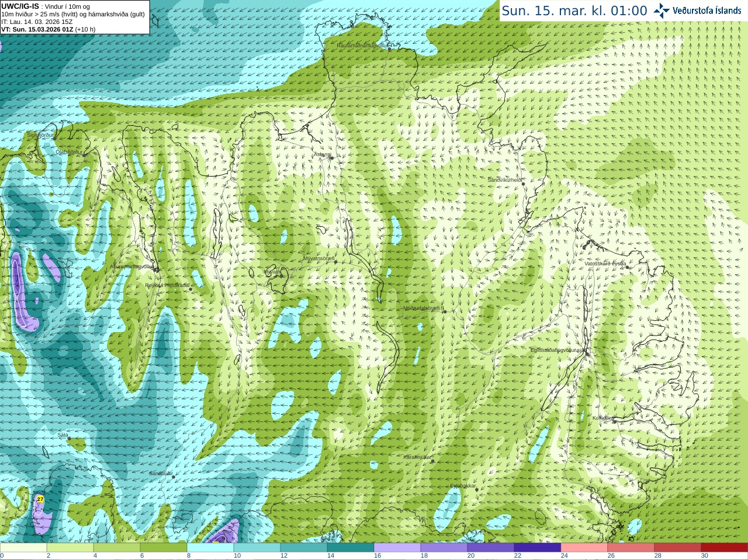Click the legend value '24'
748x560 pixels.
coord(565,556)
